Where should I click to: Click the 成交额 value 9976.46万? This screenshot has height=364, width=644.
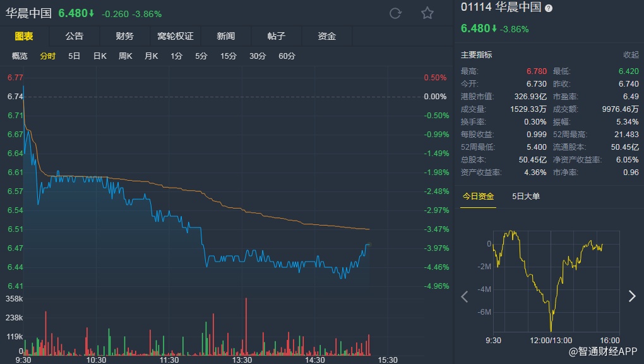[x=620, y=109]
